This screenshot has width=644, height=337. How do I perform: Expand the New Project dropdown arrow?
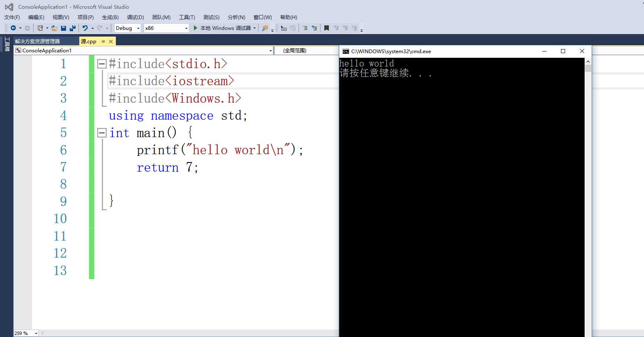[47, 28]
